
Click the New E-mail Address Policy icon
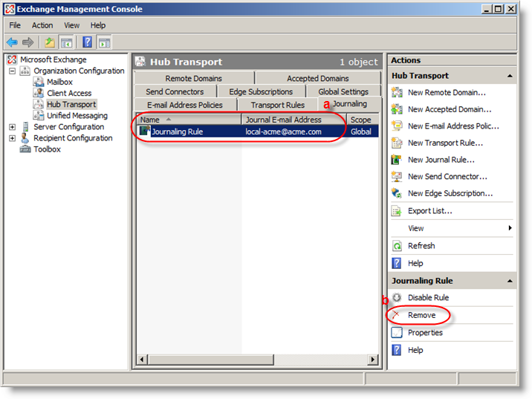coord(397,126)
